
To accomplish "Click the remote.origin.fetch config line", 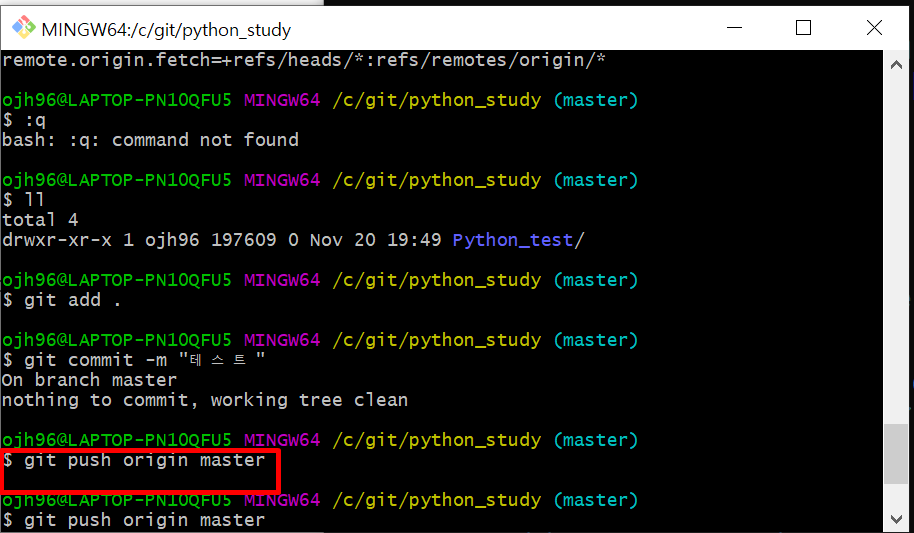I will (x=304, y=59).
